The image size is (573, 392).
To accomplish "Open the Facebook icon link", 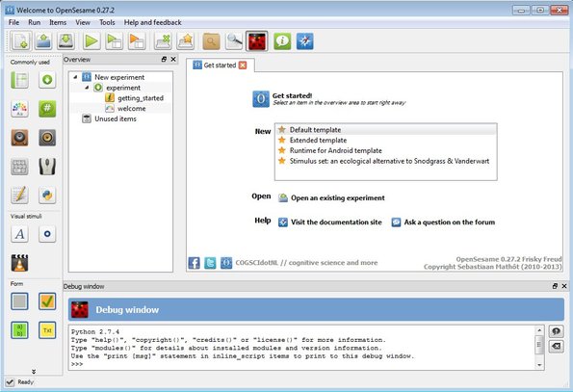I will (194, 263).
